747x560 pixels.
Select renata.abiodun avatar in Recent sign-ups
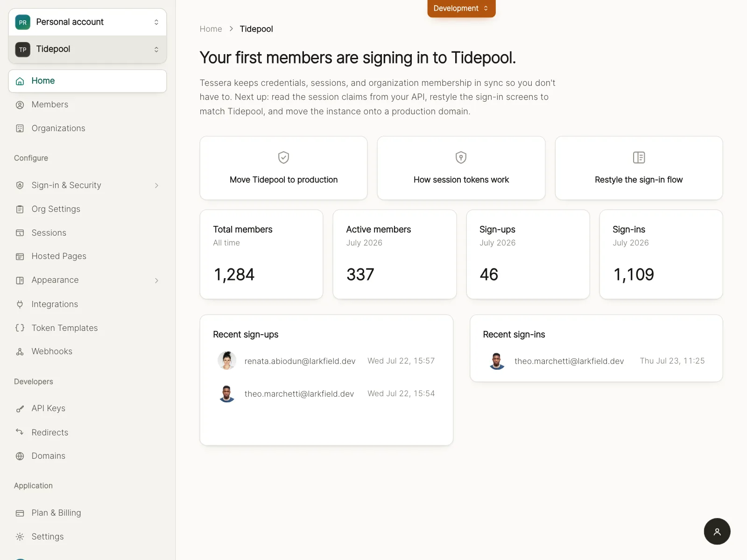click(227, 361)
